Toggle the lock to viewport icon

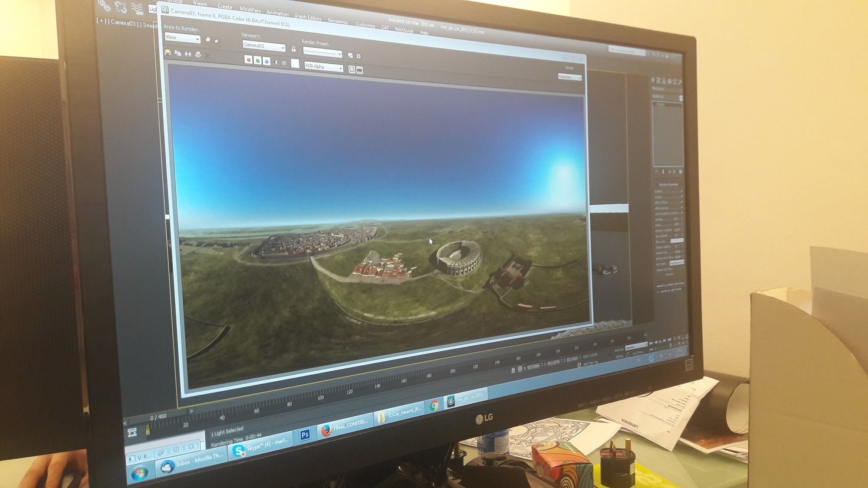tap(294, 49)
